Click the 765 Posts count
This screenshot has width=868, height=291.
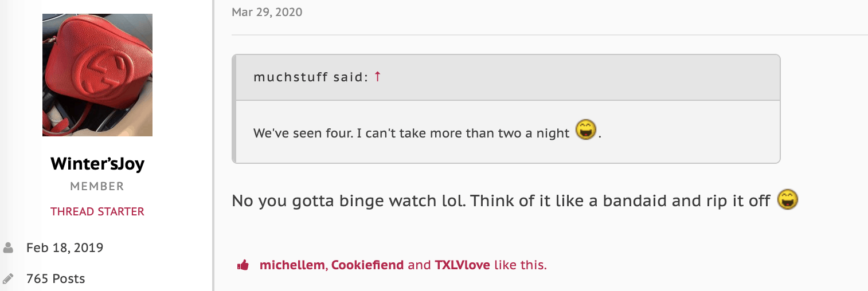[56, 279]
